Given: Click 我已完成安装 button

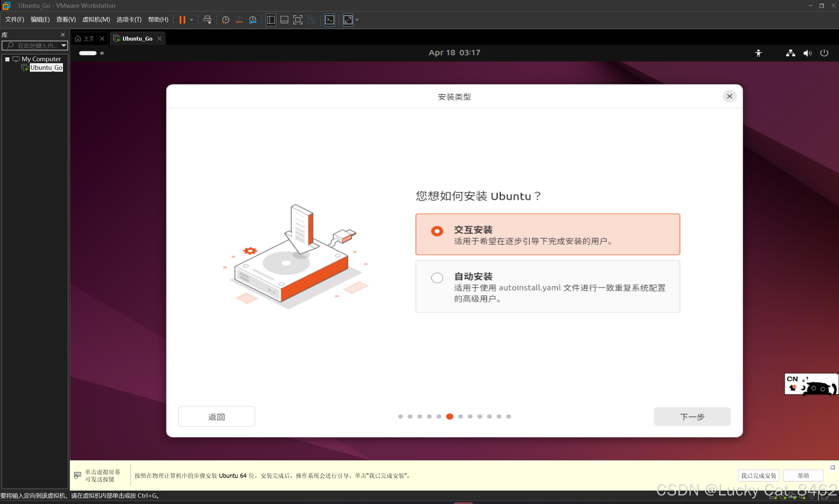Looking at the screenshot, I should pyautogui.click(x=758, y=476).
